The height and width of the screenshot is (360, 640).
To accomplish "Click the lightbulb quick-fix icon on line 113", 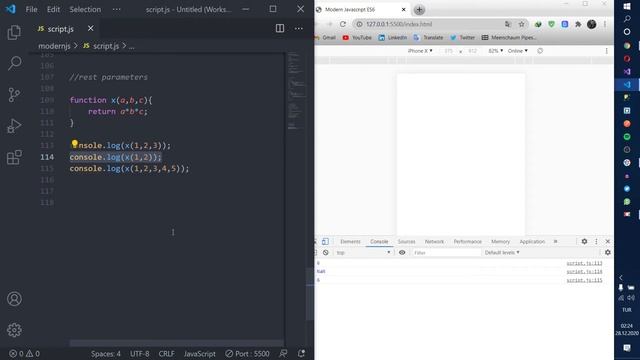I will point(74,144).
